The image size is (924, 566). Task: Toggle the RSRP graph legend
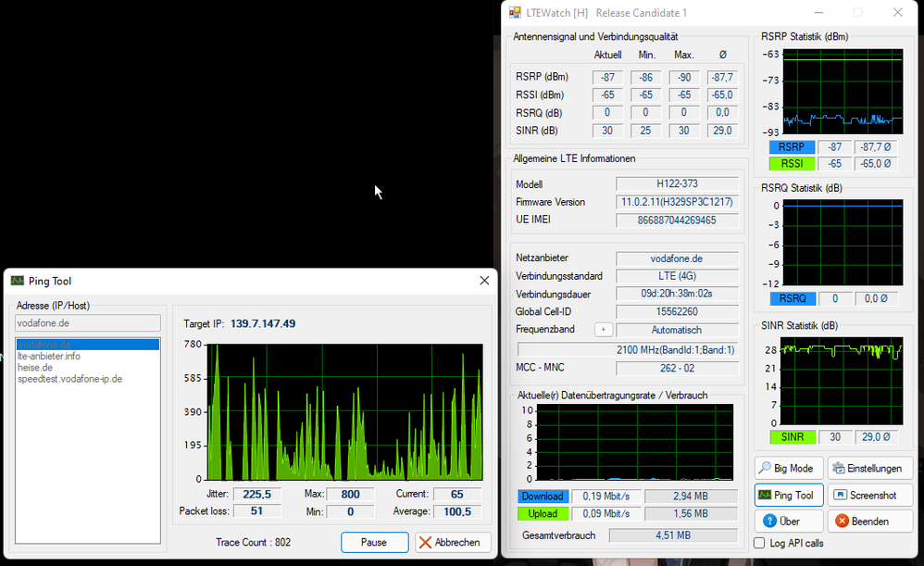[792, 147]
